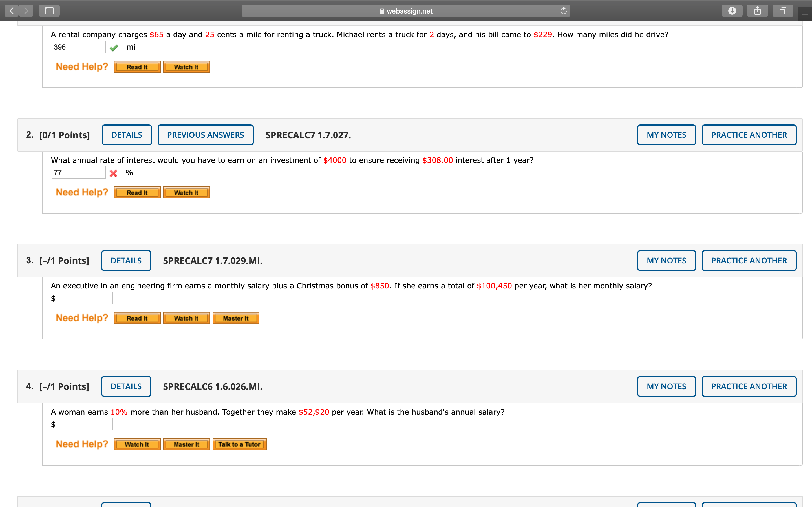812x507 pixels.
Task: Toggle the Safari sidebar icon
Action: tap(49, 11)
